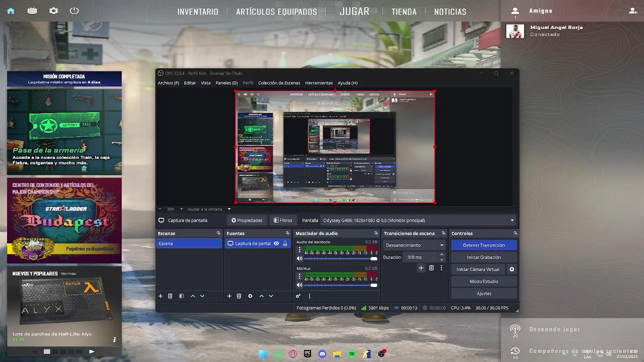644x362 pixels.
Task: Enable Modo Estudio
Action: (x=484, y=282)
